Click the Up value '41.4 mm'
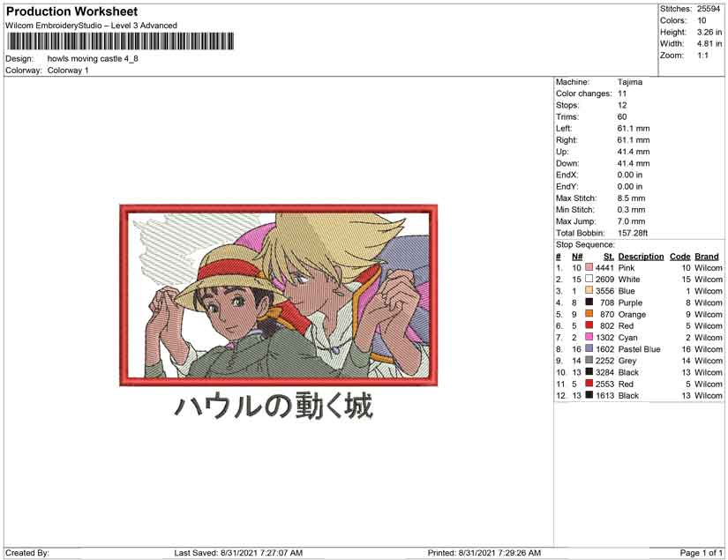Image resolution: width=728 pixels, height=560 pixels. point(634,152)
